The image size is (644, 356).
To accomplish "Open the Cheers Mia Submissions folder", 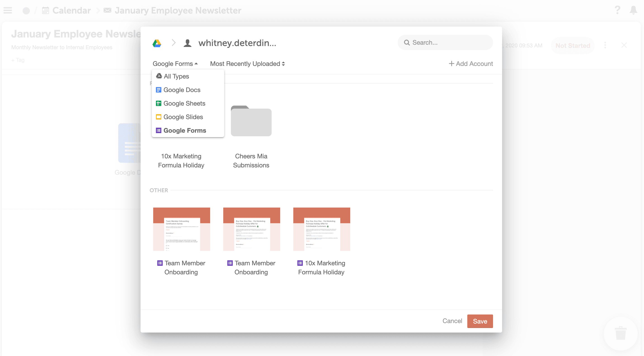I will click(251, 121).
